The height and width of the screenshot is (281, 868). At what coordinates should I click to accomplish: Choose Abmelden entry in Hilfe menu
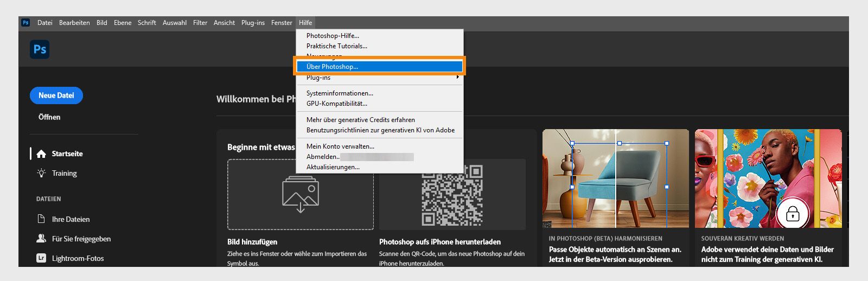pos(380,157)
